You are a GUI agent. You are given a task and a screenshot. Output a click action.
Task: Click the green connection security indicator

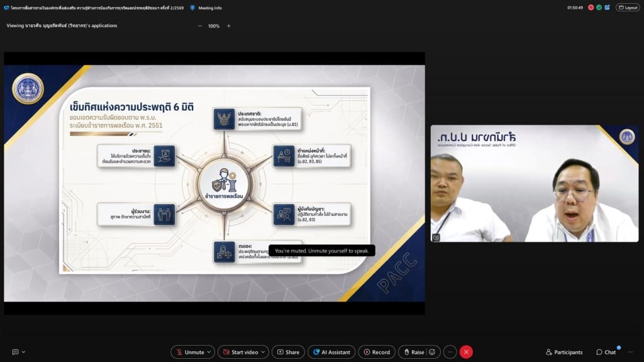599,8
